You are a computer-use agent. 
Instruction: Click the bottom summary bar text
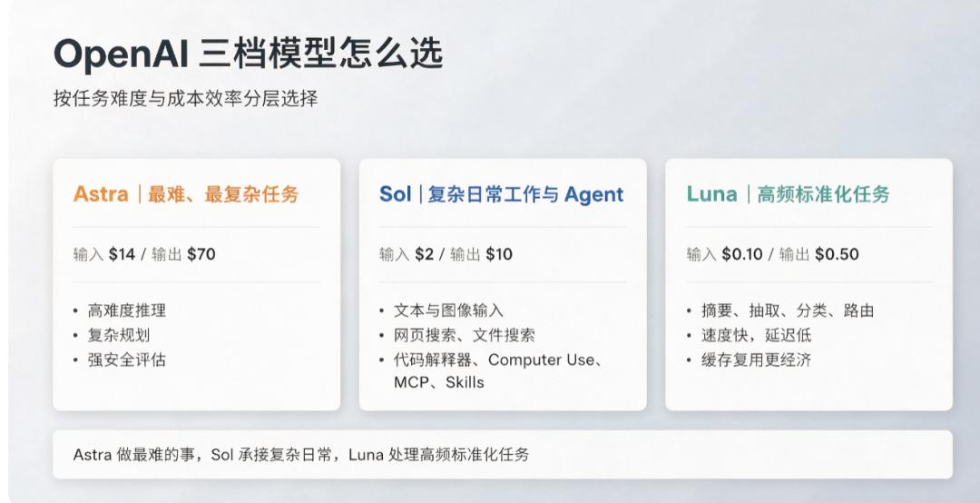click(300, 454)
